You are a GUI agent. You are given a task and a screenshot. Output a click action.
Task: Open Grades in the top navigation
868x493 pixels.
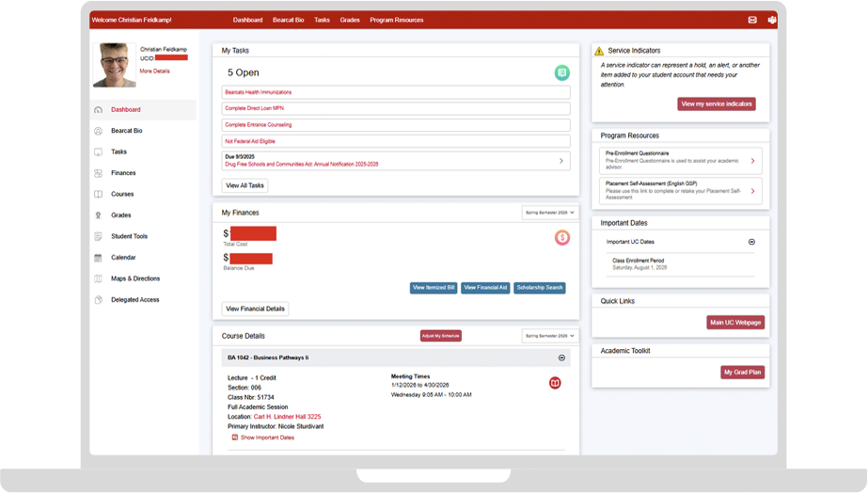[x=350, y=20]
